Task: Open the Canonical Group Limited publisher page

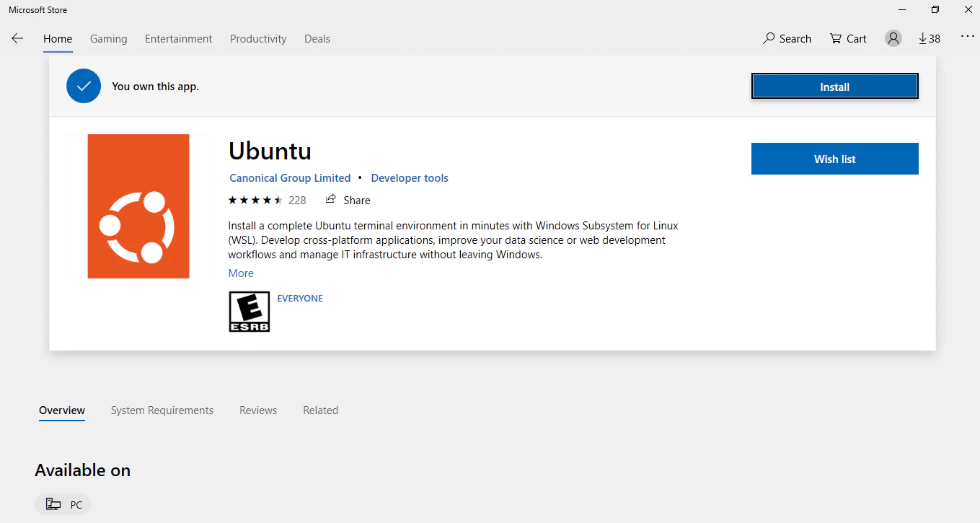Action: (x=290, y=177)
